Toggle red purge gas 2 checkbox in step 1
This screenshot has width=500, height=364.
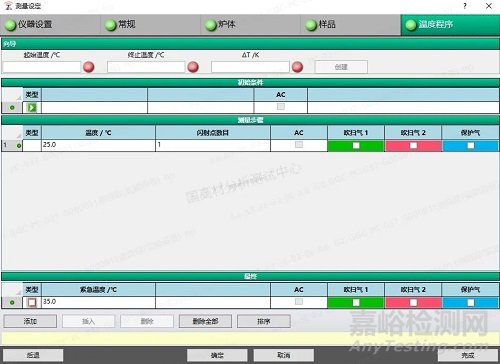(413, 146)
